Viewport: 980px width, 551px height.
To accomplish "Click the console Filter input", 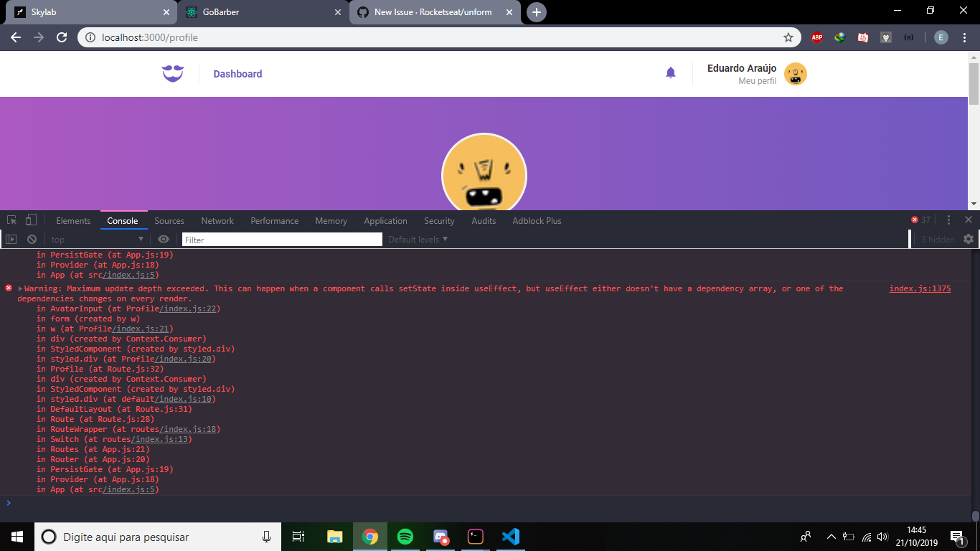I will point(282,240).
